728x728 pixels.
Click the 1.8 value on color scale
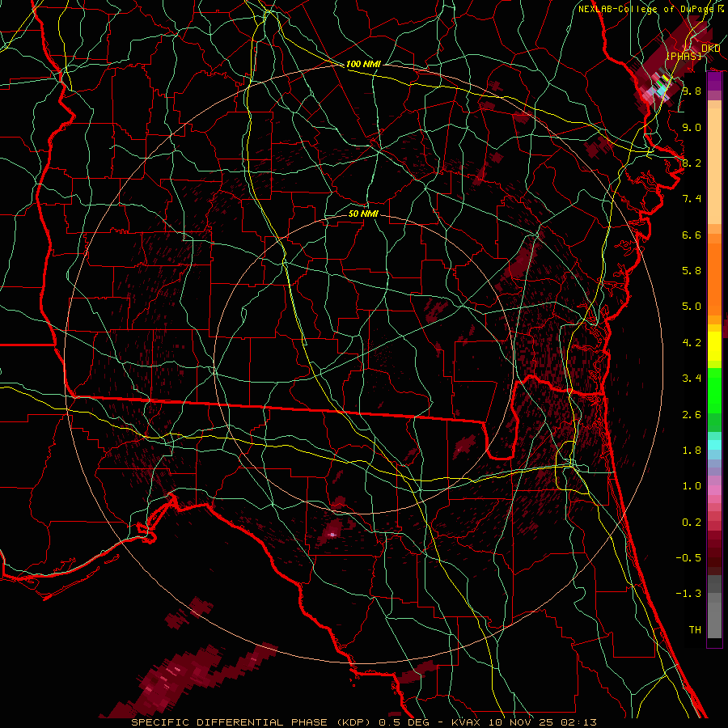point(692,451)
